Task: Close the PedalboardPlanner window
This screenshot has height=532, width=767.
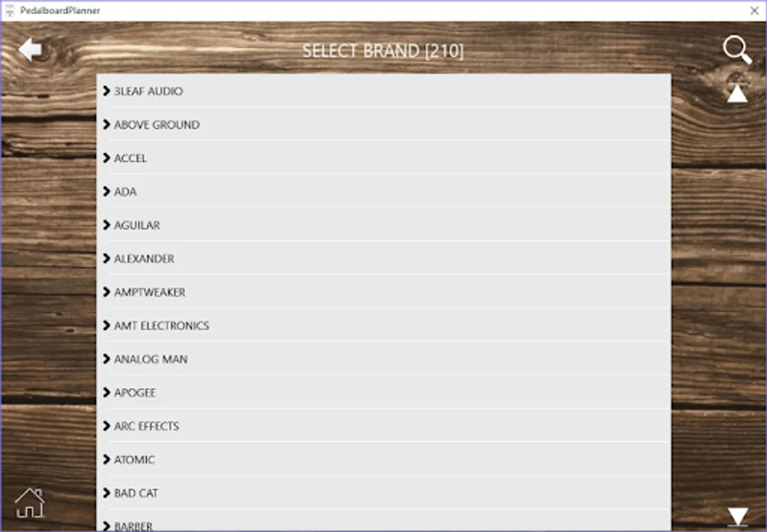Action: pos(754,11)
